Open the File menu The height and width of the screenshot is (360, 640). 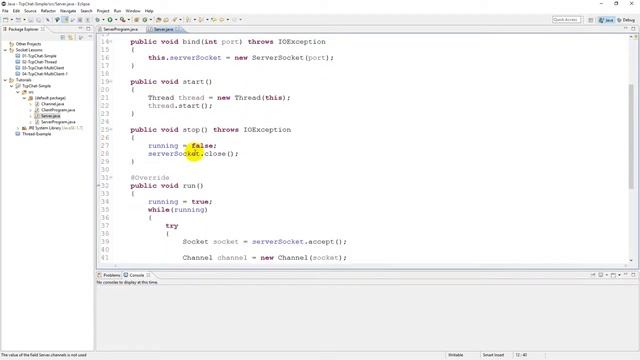(5, 11)
